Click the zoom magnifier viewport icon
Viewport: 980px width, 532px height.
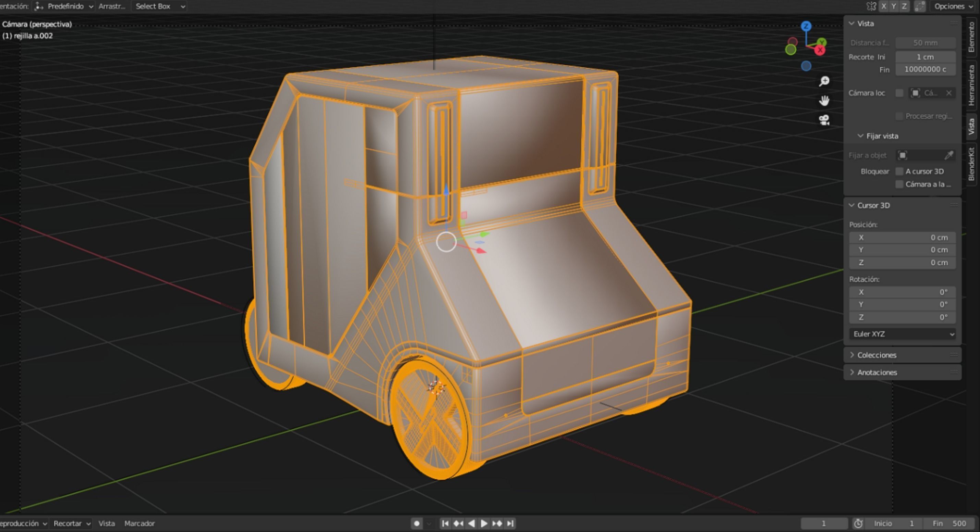[824, 81]
